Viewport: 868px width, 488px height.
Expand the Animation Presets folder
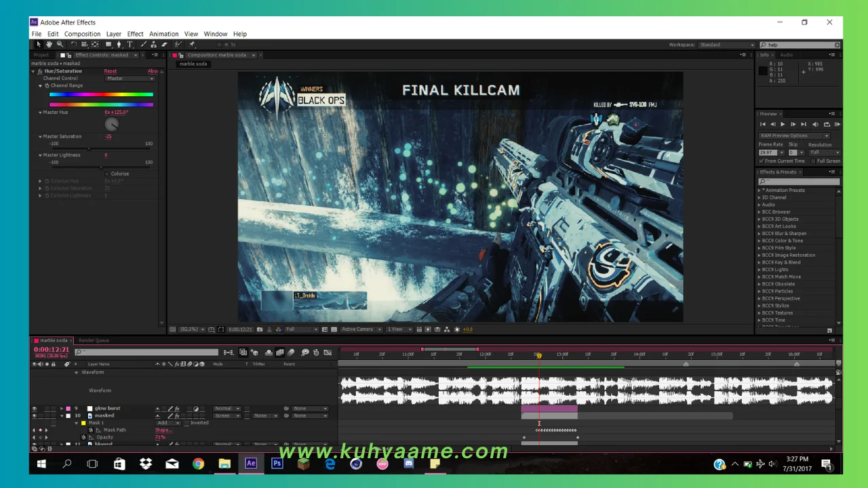coord(759,190)
